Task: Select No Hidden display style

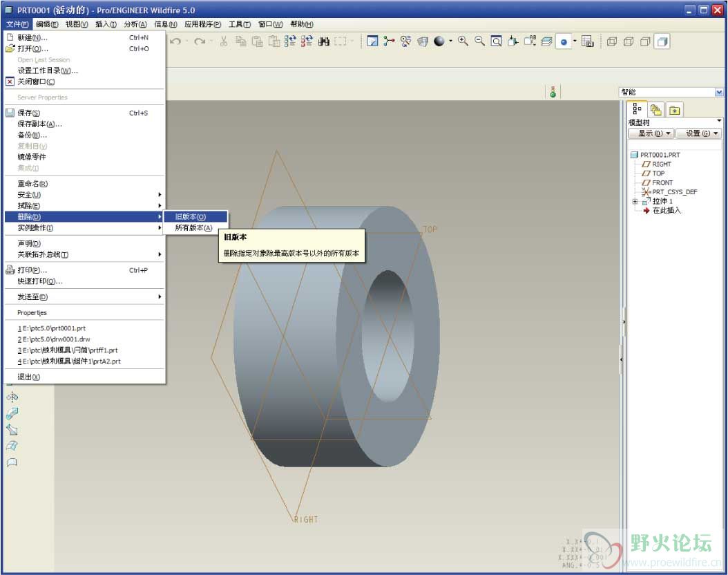Action: (x=645, y=41)
